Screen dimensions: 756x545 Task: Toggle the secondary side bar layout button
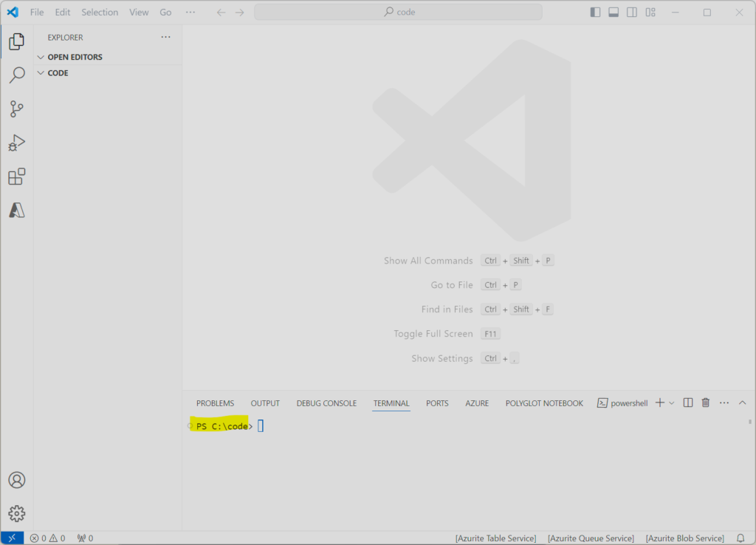pyautogui.click(x=632, y=13)
